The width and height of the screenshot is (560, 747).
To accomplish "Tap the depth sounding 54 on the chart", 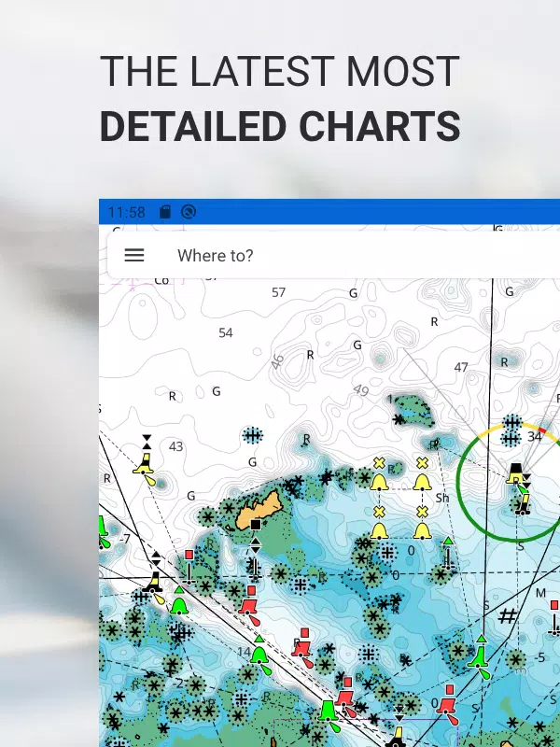I will [226, 332].
